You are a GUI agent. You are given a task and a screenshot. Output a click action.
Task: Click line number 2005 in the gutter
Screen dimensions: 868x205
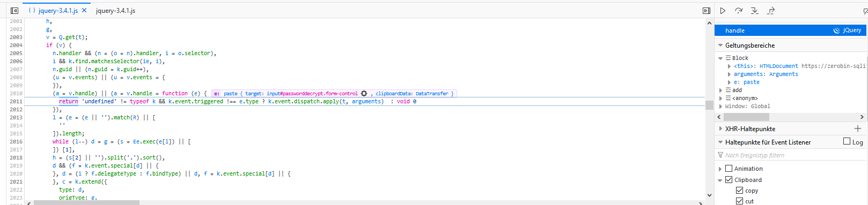click(x=16, y=54)
